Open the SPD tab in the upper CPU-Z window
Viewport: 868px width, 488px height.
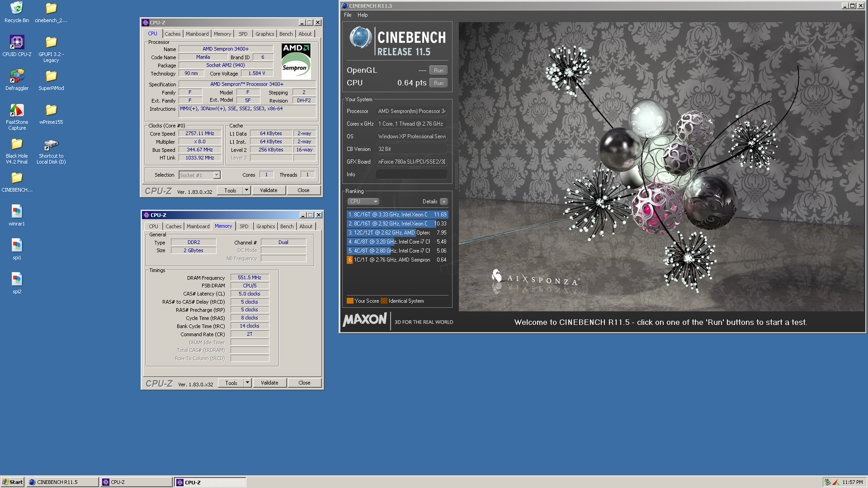click(x=243, y=34)
